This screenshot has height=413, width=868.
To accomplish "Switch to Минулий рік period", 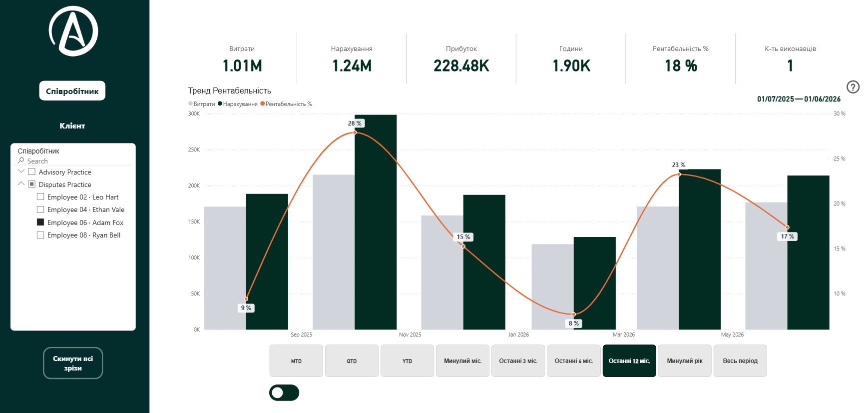I will (x=685, y=360).
